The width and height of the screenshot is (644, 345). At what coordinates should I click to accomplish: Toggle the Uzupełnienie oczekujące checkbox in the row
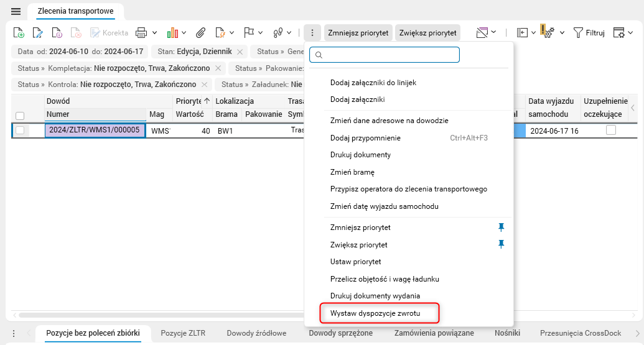(611, 131)
